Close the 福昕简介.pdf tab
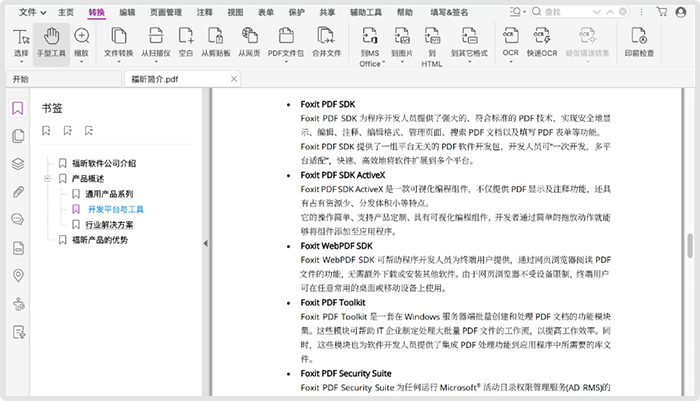 [x=233, y=79]
